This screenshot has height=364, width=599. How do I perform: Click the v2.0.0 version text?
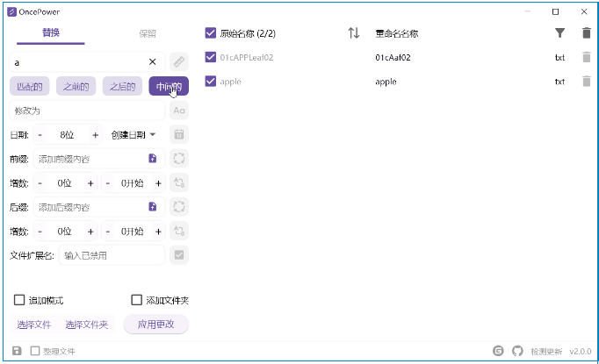pos(580,352)
